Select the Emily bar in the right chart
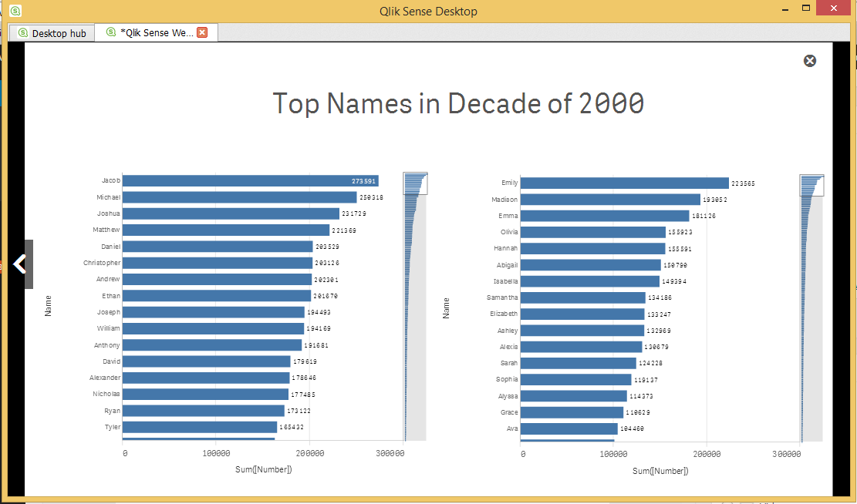Image resolution: width=857 pixels, height=504 pixels. click(x=624, y=183)
